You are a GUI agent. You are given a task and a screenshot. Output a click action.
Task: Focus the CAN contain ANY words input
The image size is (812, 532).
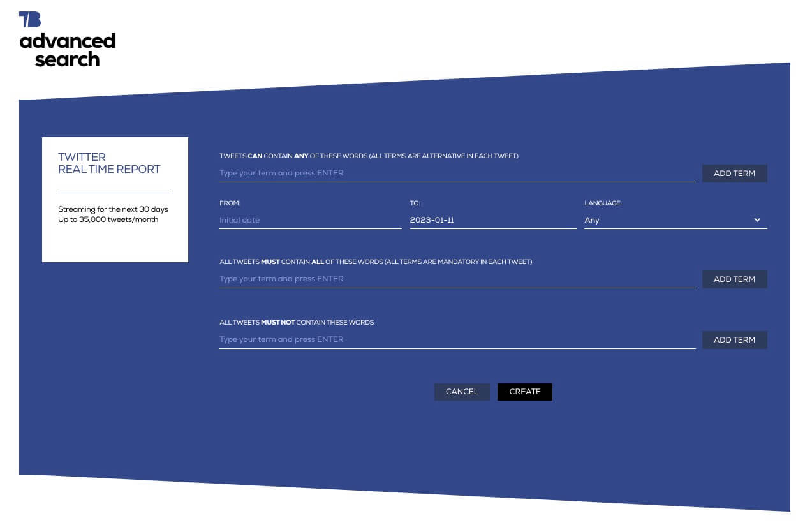(x=457, y=173)
